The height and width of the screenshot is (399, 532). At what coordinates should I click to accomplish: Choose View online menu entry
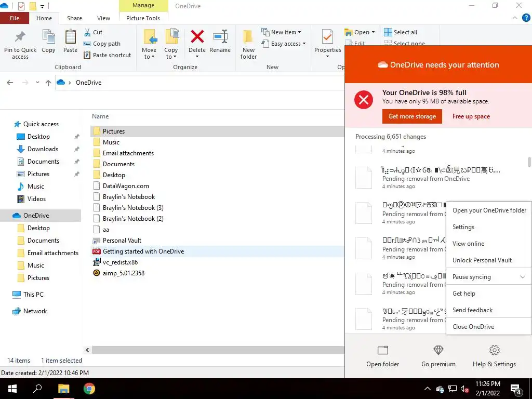pyautogui.click(x=489, y=244)
